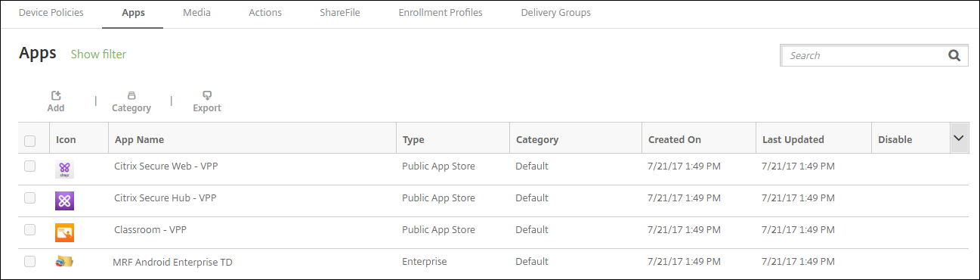Screen dimensions: 980x280
Task: Select the MRF Android Enterprise TD name
Action: pyautogui.click(x=173, y=262)
